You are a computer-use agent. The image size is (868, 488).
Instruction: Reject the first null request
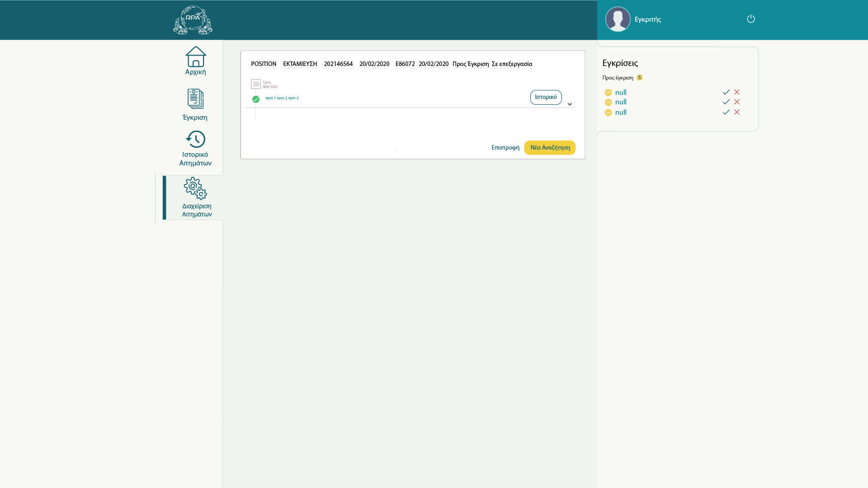click(x=737, y=92)
